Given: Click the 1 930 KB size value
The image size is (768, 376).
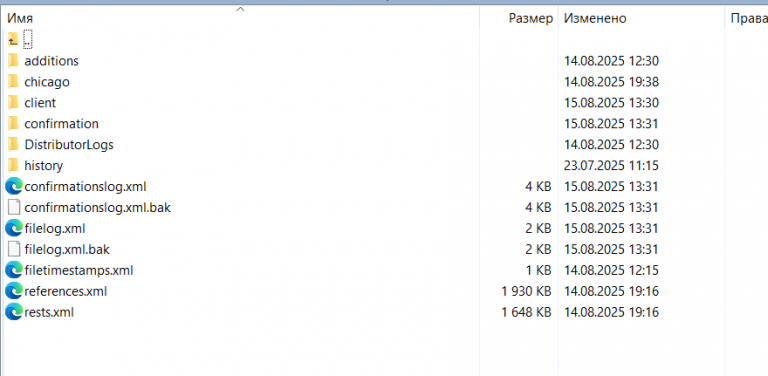Looking at the screenshot, I should click(x=527, y=291).
